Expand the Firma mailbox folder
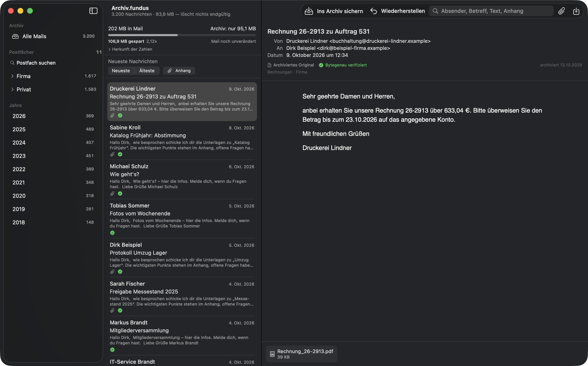The image size is (588, 366). click(x=12, y=76)
